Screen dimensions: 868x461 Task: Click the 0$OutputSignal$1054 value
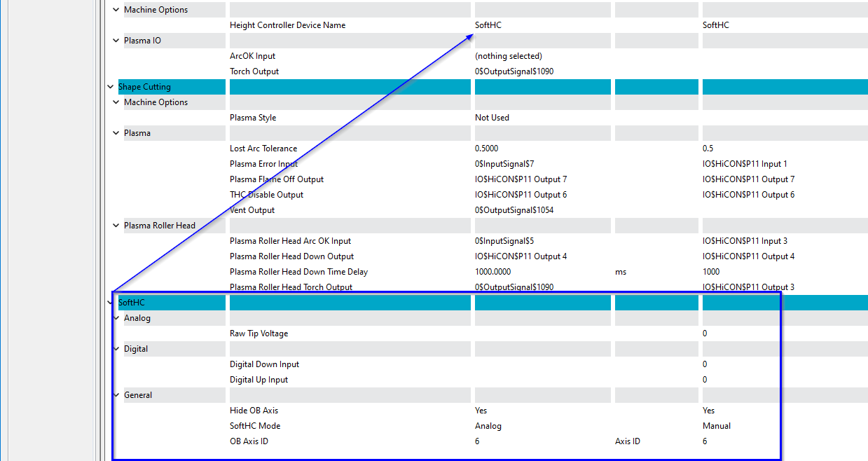point(514,210)
